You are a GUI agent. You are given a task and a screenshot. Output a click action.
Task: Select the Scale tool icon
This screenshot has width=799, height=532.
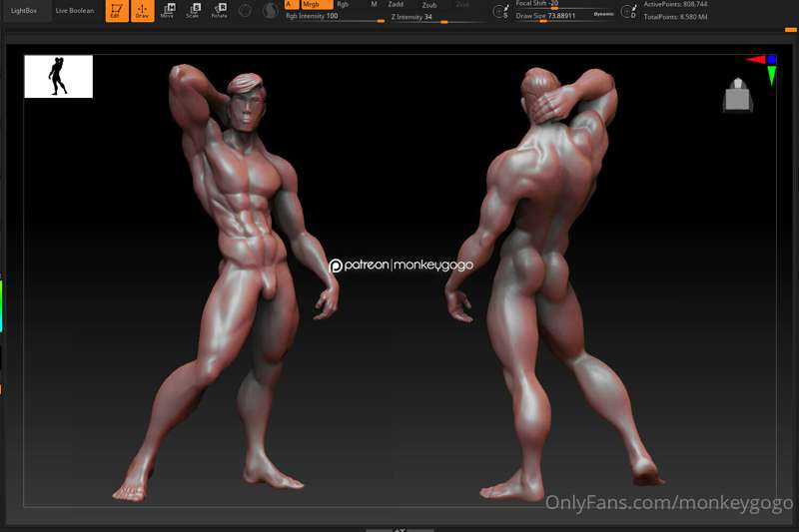point(193,10)
